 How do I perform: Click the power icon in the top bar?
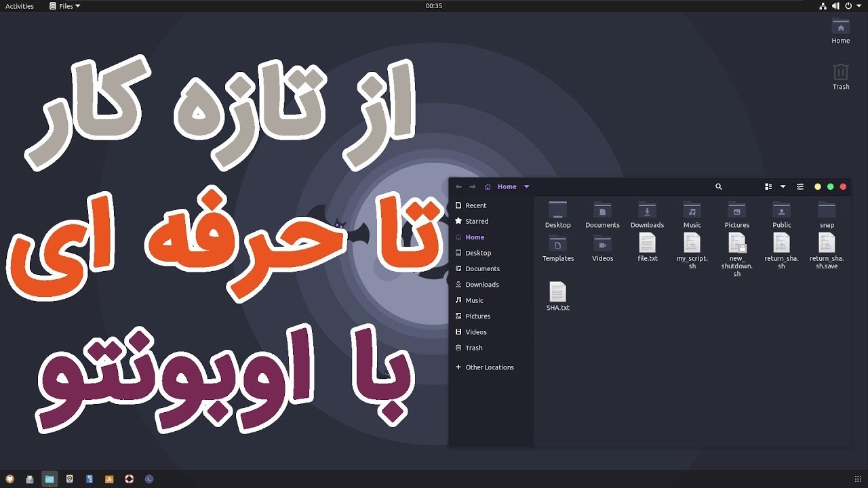click(848, 6)
